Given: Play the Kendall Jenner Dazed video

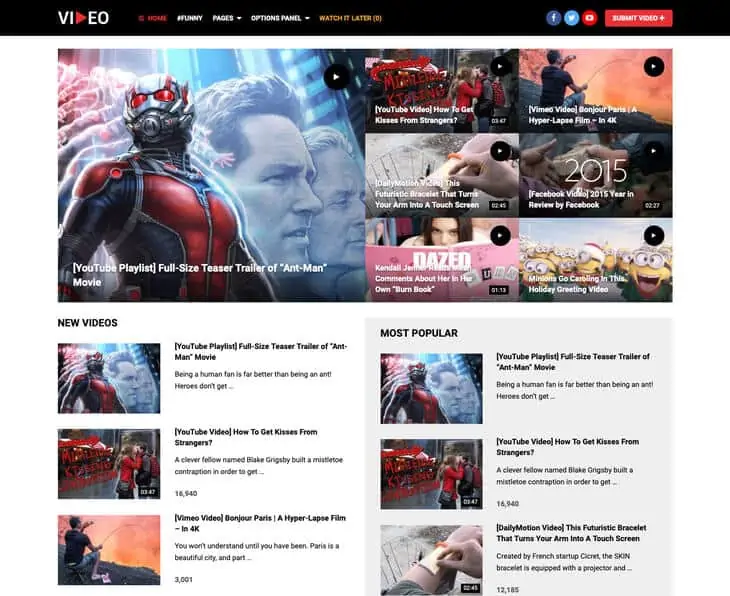Looking at the screenshot, I should click(500, 236).
